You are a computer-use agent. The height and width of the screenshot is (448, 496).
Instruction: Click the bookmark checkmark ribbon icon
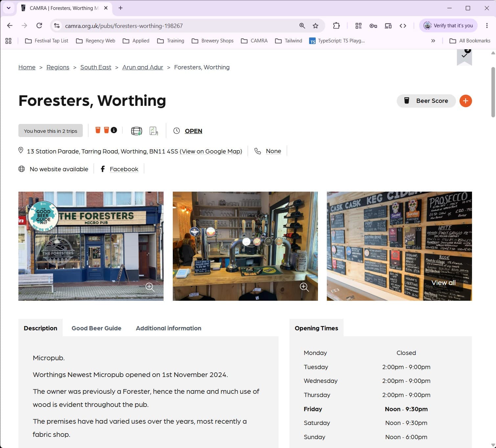(x=464, y=57)
